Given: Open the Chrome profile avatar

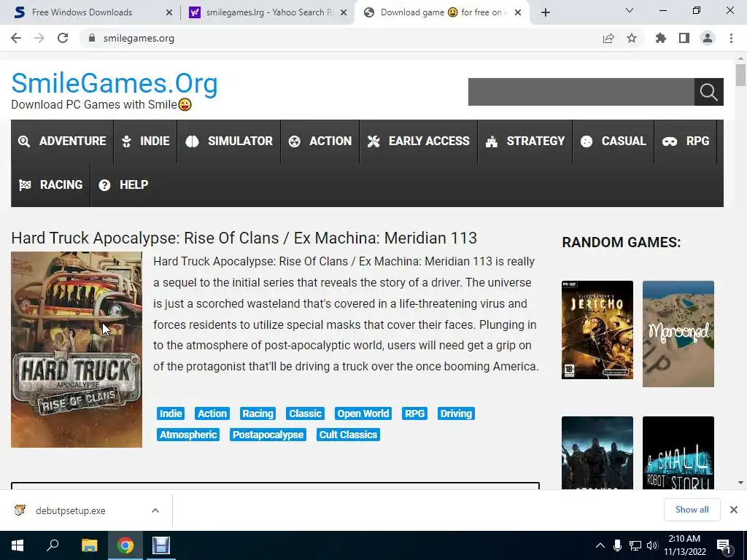Looking at the screenshot, I should 708,38.
